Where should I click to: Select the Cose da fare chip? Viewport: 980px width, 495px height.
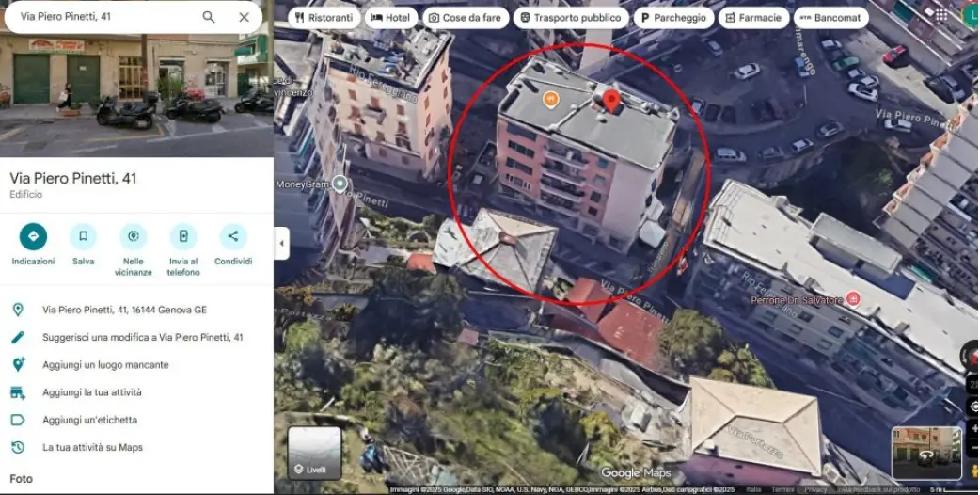466,18
